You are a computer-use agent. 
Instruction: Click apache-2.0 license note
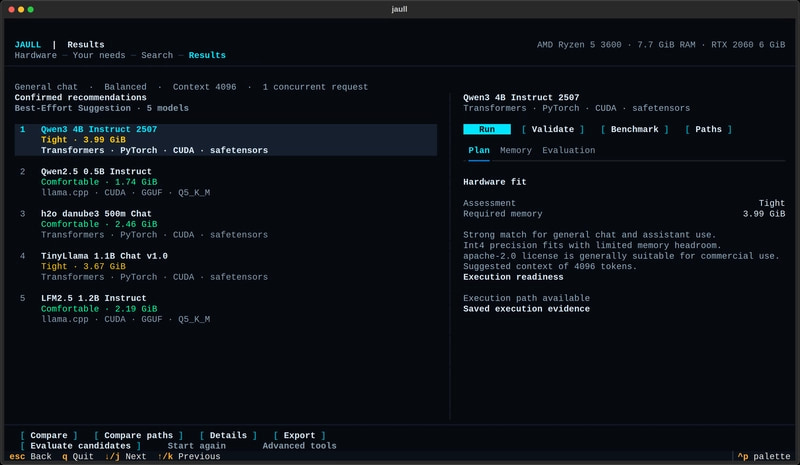(x=621, y=256)
